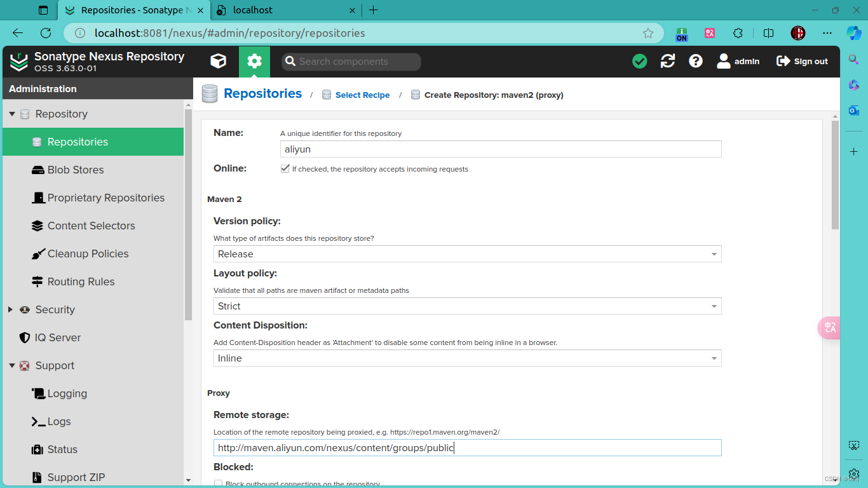The height and width of the screenshot is (488, 868).
Task: Open Logging in the sidebar
Action: (93, 393)
